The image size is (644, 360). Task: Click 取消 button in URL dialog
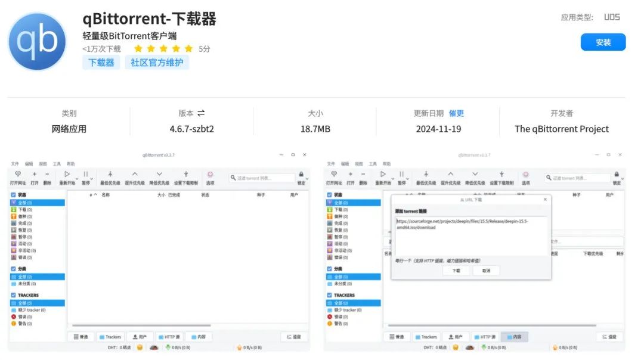(487, 271)
